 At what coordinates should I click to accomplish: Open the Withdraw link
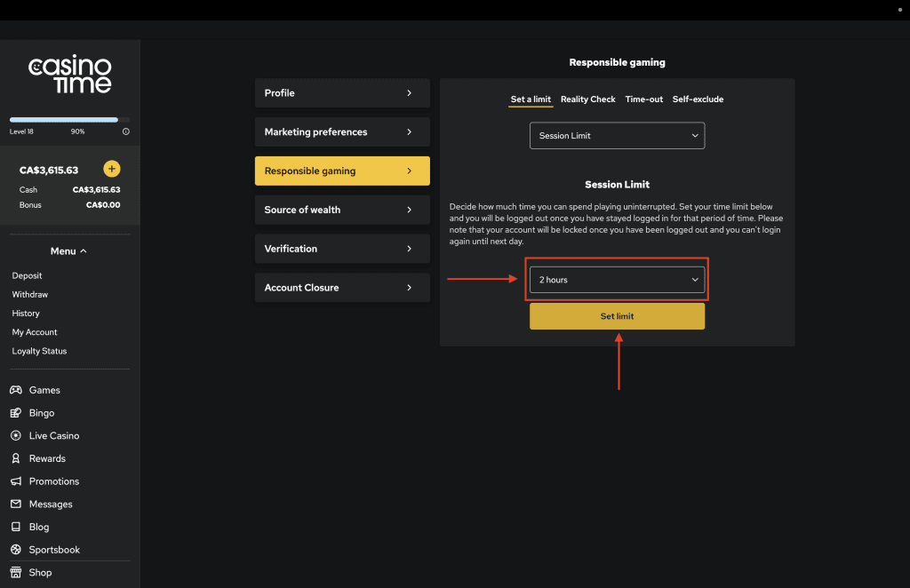coord(29,295)
